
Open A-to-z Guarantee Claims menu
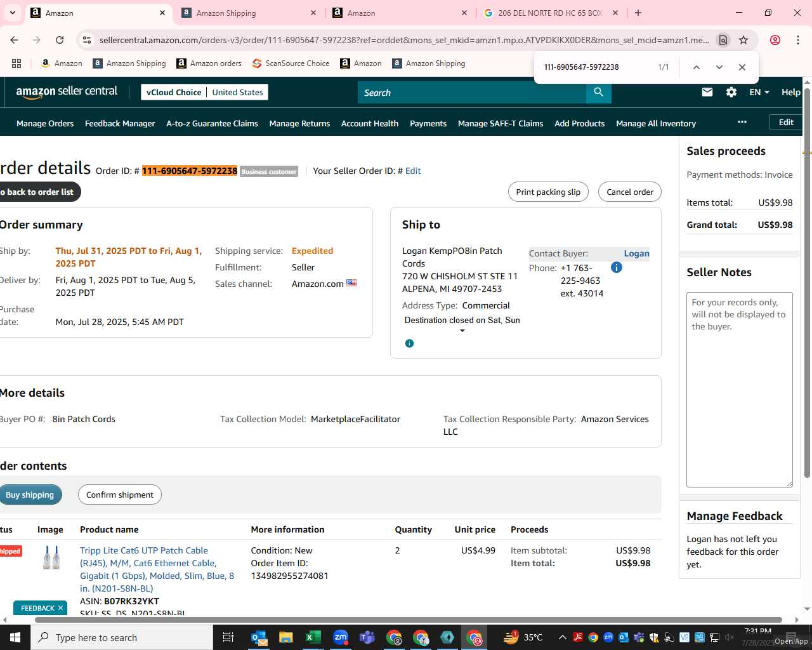point(212,123)
